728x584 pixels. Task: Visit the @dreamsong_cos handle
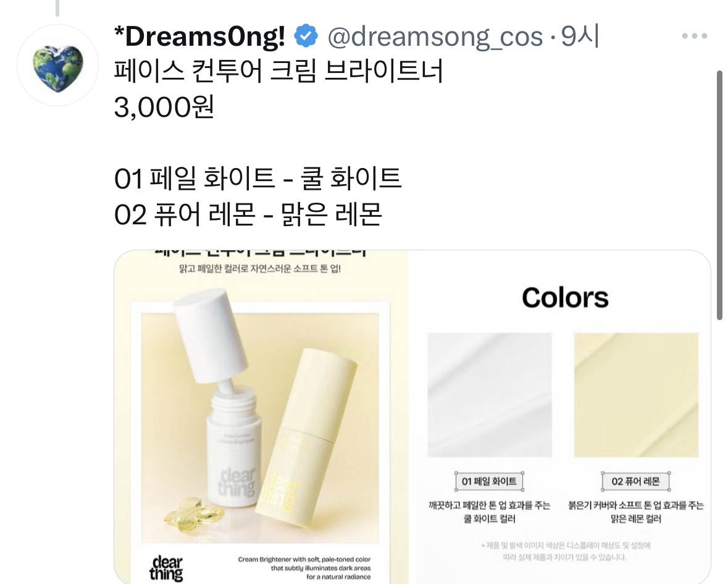coord(435,36)
